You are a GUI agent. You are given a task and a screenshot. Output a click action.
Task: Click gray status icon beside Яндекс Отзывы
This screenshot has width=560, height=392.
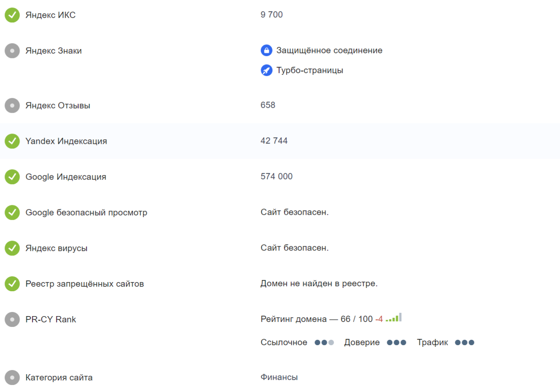(x=12, y=105)
